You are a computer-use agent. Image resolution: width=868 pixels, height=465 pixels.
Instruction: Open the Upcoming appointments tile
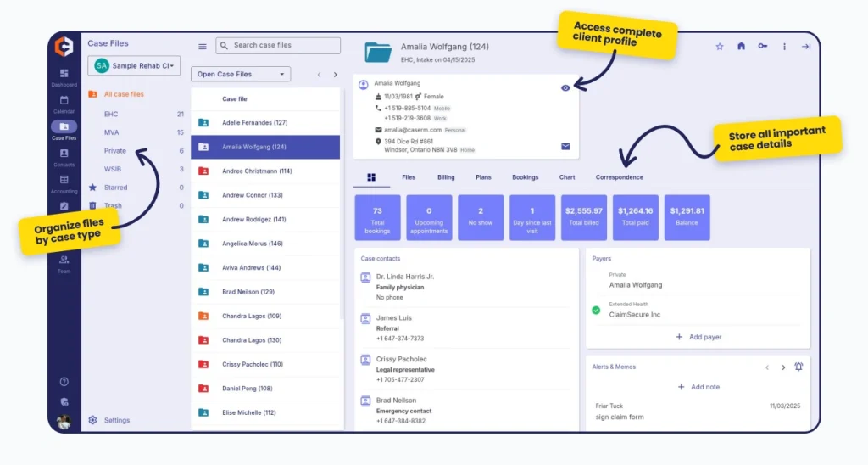point(429,217)
